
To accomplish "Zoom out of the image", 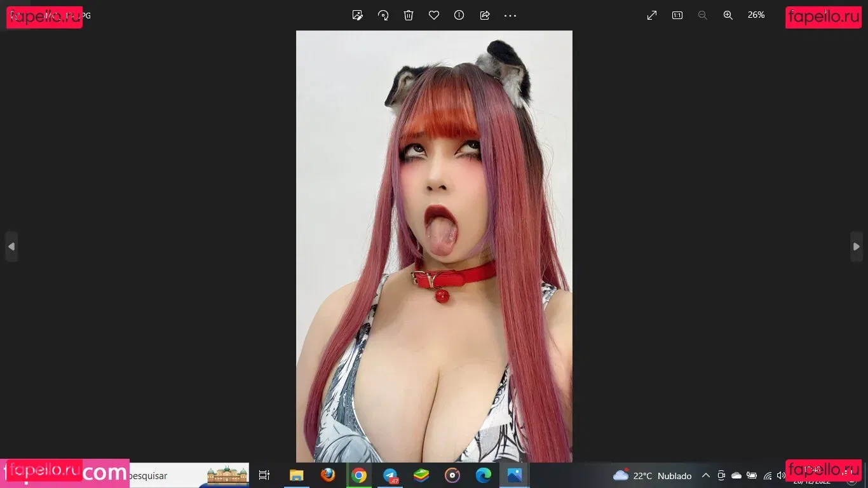I will 702,15.
